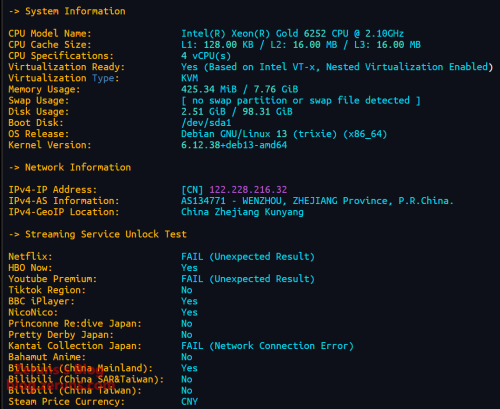Click the AS134771 information text
Image resolution: width=500 pixels, height=409 pixels.
coord(317,201)
